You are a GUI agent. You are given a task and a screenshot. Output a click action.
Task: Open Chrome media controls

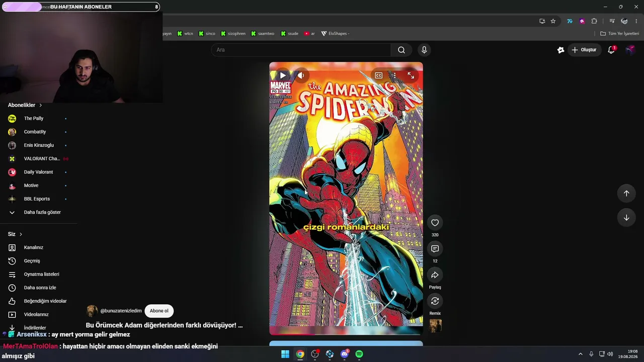[x=612, y=21]
